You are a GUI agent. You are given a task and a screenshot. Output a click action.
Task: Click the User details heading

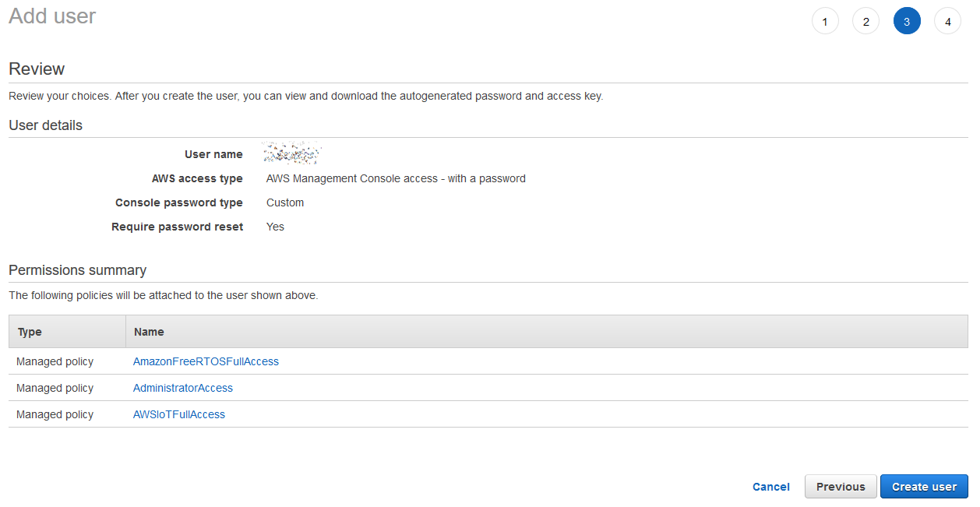coord(45,125)
